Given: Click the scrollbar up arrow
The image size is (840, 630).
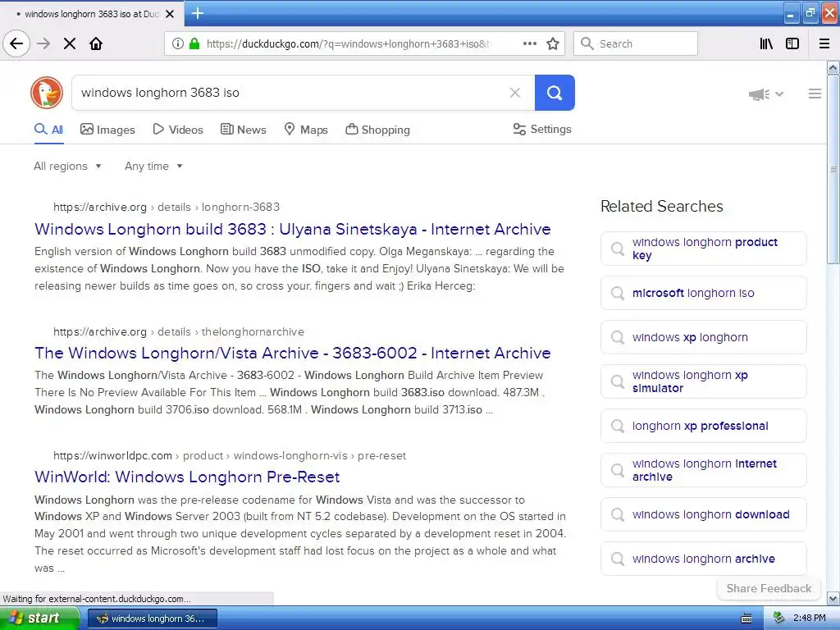Looking at the screenshot, I should (833, 67).
